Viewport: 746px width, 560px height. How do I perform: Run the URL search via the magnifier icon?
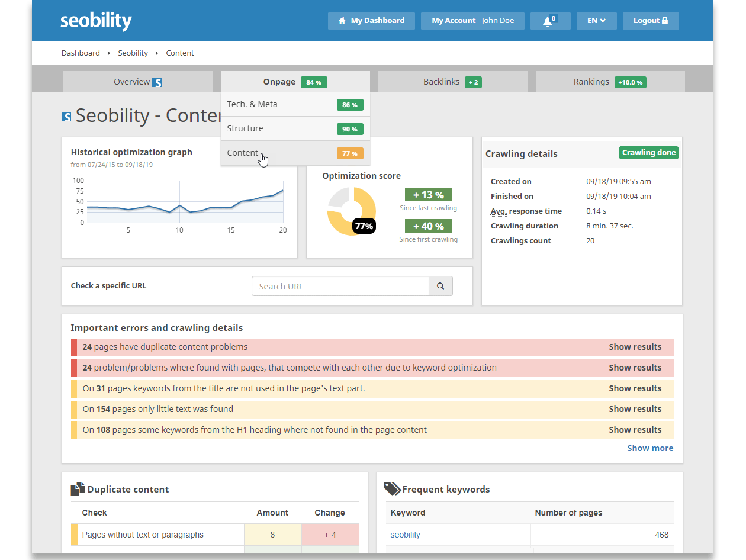click(x=440, y=286)
